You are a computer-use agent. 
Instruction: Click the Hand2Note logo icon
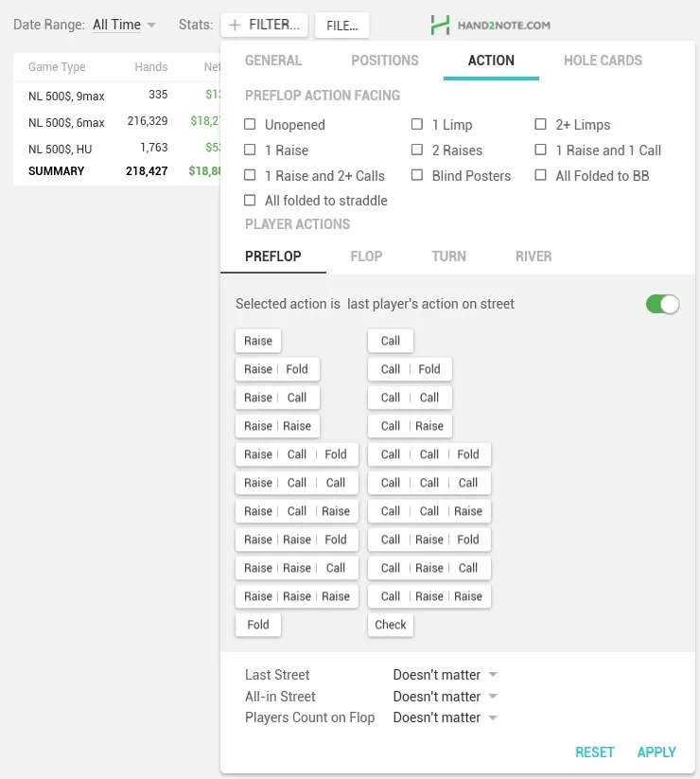coord(439,26)
